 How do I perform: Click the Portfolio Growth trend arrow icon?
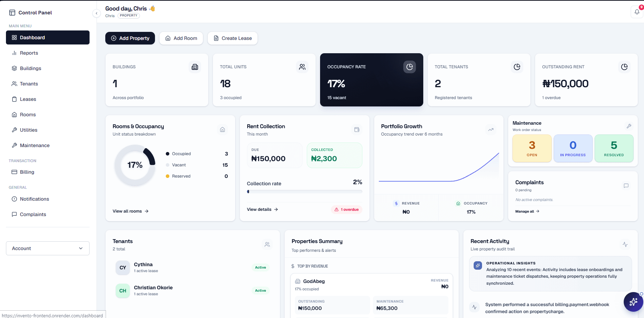point(491,130)
